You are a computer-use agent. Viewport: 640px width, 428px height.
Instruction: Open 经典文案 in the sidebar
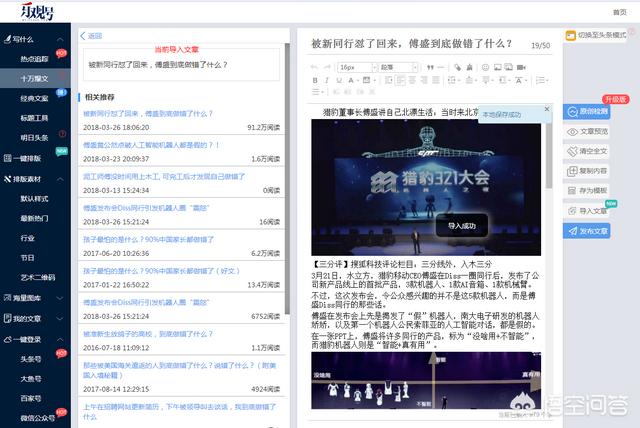[x=34, y=98]
